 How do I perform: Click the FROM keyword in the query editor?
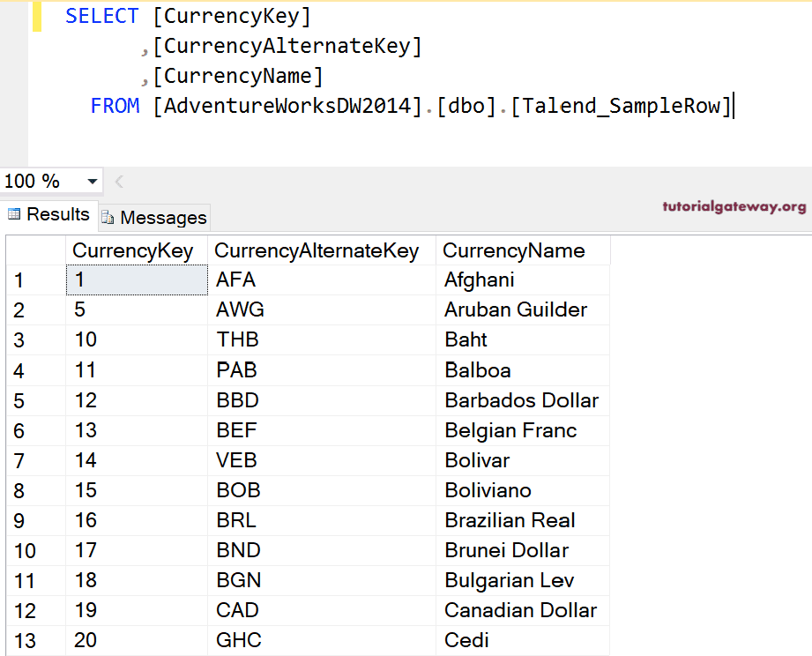(115, 105)
